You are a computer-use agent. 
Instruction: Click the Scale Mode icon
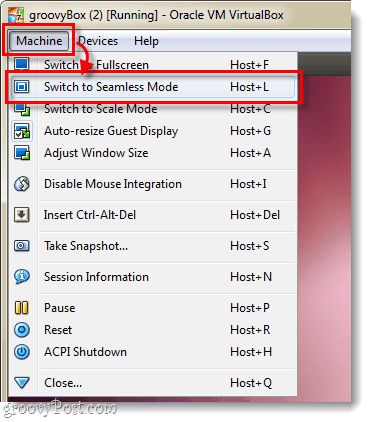pyautogui.click(x=22, y=109)
